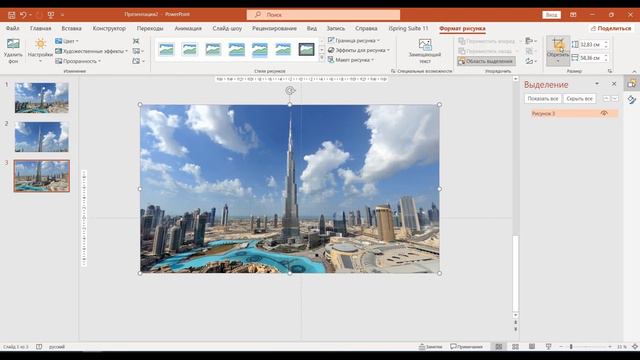The height and width of the screenshot is (360, 640).
Task: Fit slide to current window icon
Action: pos(635,347)
